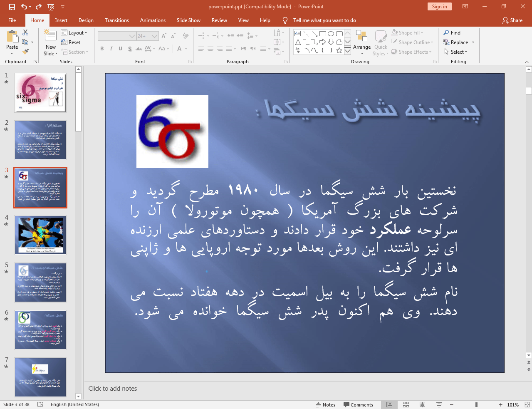Switch to the Insert tab

61,20
